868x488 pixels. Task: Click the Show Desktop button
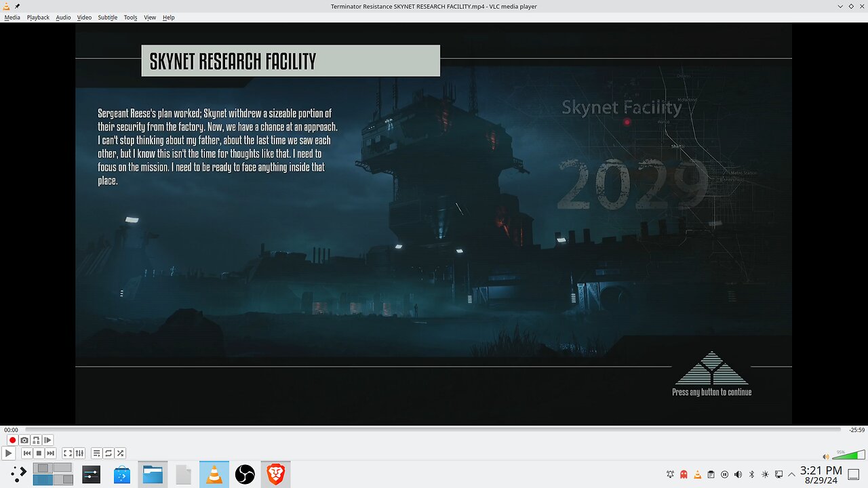point(854,474)
